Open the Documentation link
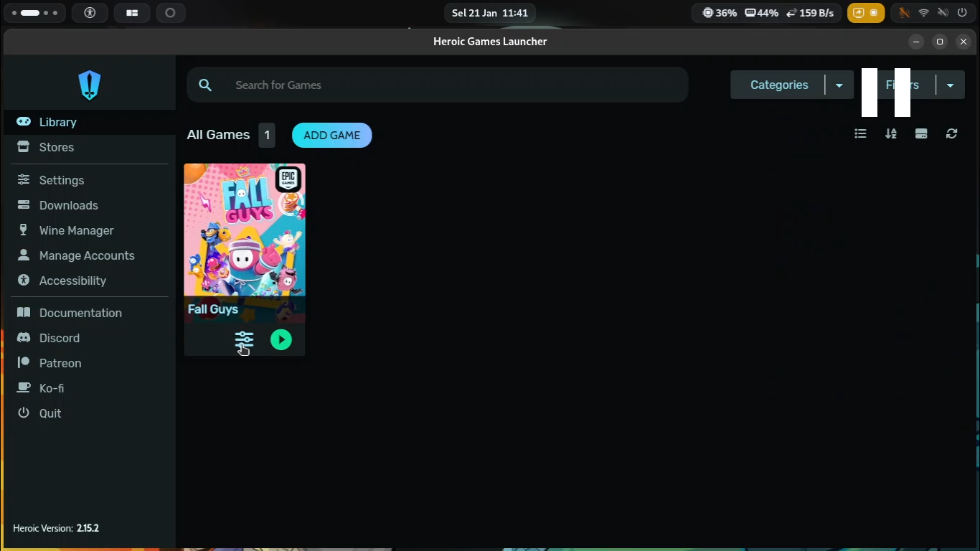Screen dimensions: 980x551 tap(90, 313)
